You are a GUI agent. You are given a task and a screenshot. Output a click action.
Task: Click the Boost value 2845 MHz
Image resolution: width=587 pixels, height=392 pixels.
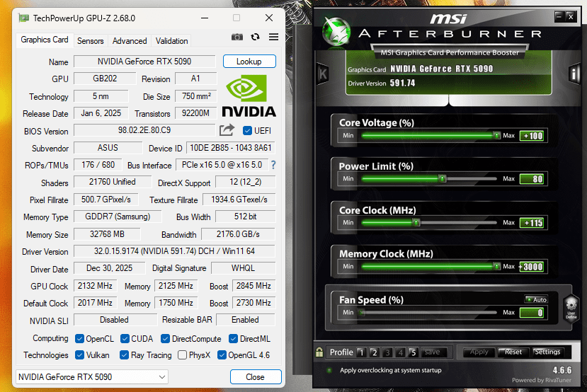coord(253,286)
